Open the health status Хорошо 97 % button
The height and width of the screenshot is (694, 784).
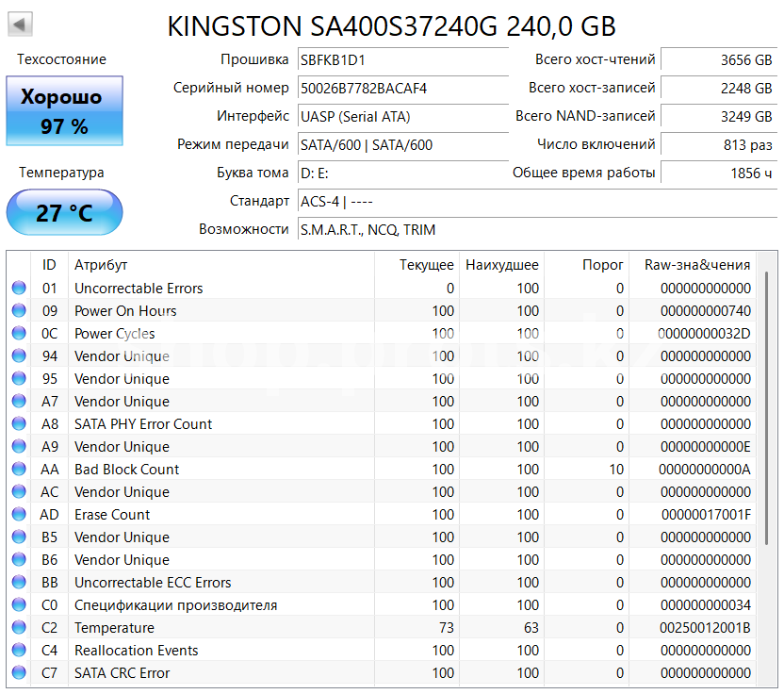click(64, 111)
